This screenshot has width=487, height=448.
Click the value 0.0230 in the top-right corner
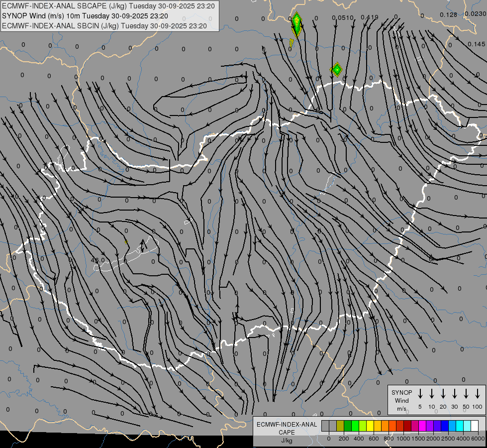click(x=476, y=14)
